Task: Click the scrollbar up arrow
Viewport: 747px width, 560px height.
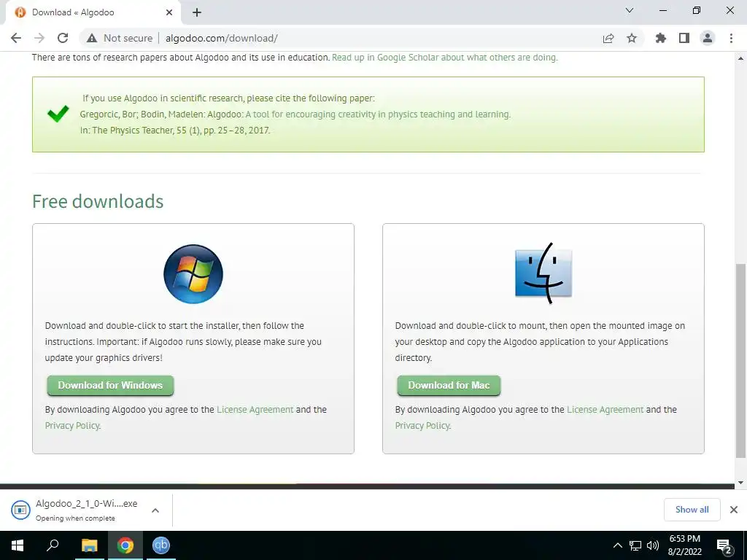Action: click(741, 58)
